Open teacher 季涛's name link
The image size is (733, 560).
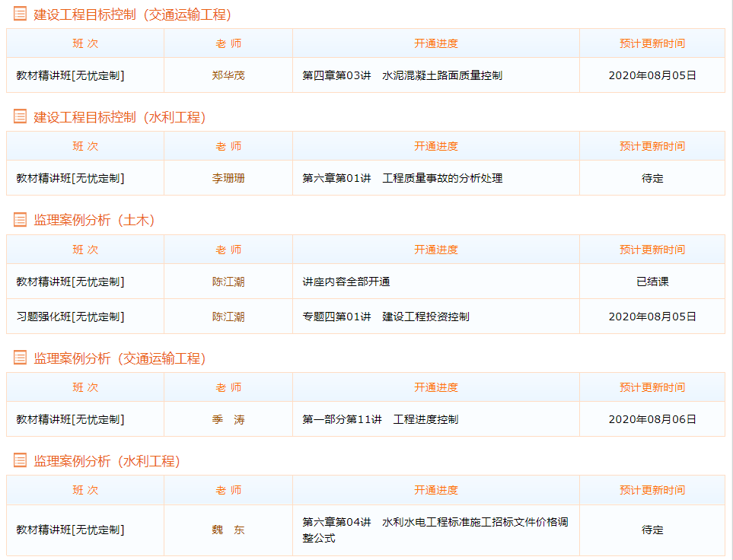pyautogui.click(x=228, y=419)
